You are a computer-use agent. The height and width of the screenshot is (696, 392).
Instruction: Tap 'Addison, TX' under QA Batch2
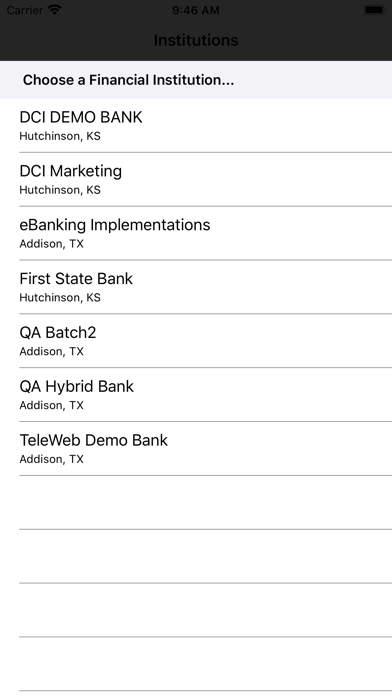[x=51, y=352]
